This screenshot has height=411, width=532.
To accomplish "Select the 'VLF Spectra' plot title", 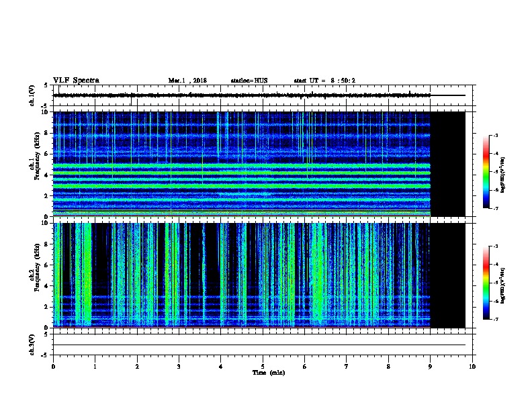I will pos(76,81).
